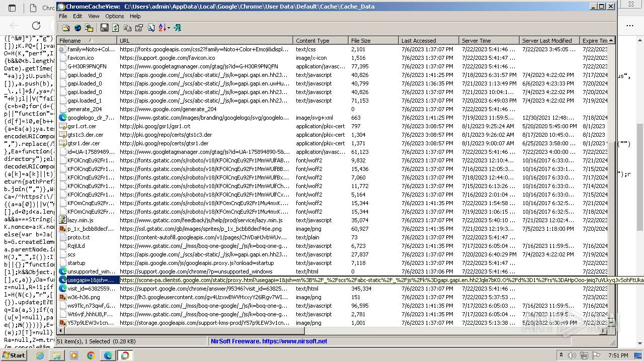Open the sort icon's dropdown arrow
Viewport: 644px width, 362px height.
[x=169, y=28]
